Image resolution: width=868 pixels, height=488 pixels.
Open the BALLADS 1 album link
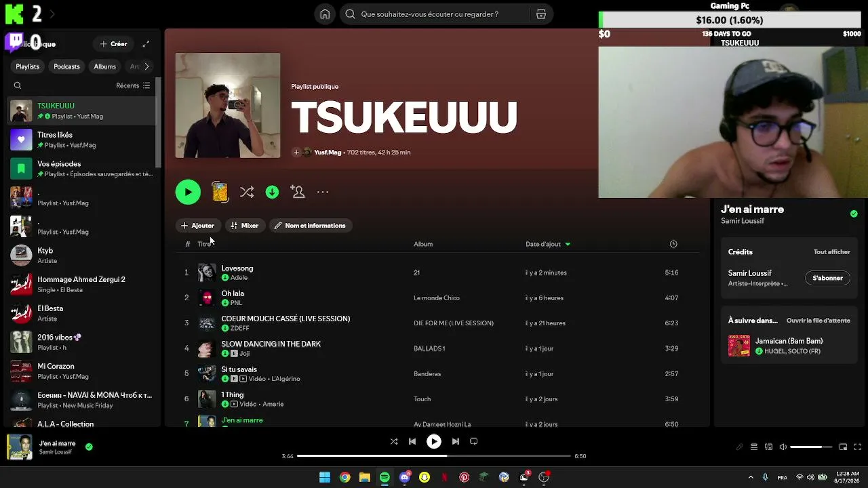click(429, 348)
